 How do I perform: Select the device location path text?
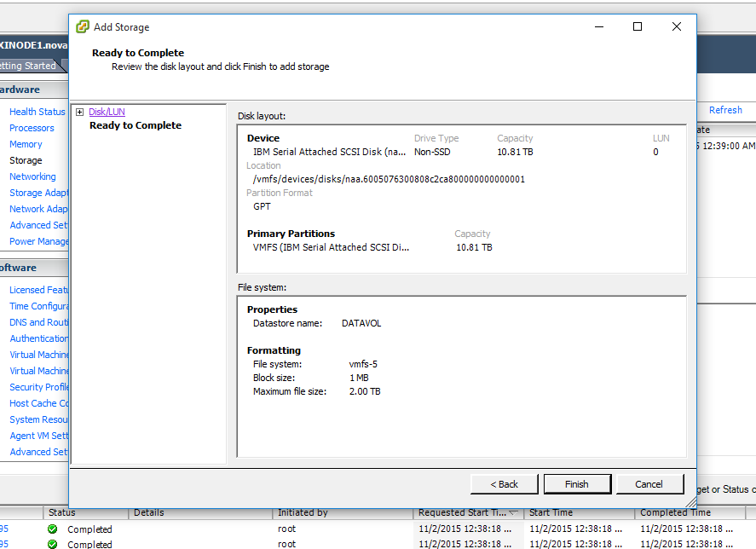pos(389,180)
